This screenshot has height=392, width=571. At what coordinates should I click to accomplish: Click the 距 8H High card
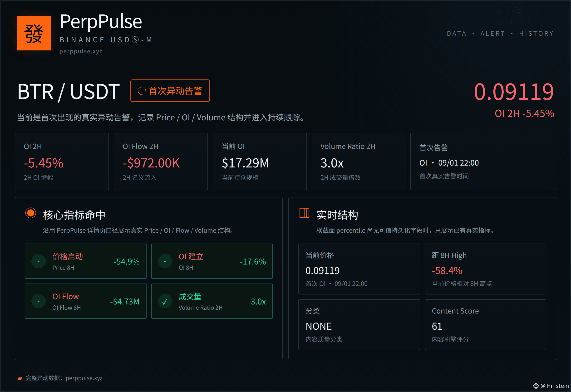(486, 269)
